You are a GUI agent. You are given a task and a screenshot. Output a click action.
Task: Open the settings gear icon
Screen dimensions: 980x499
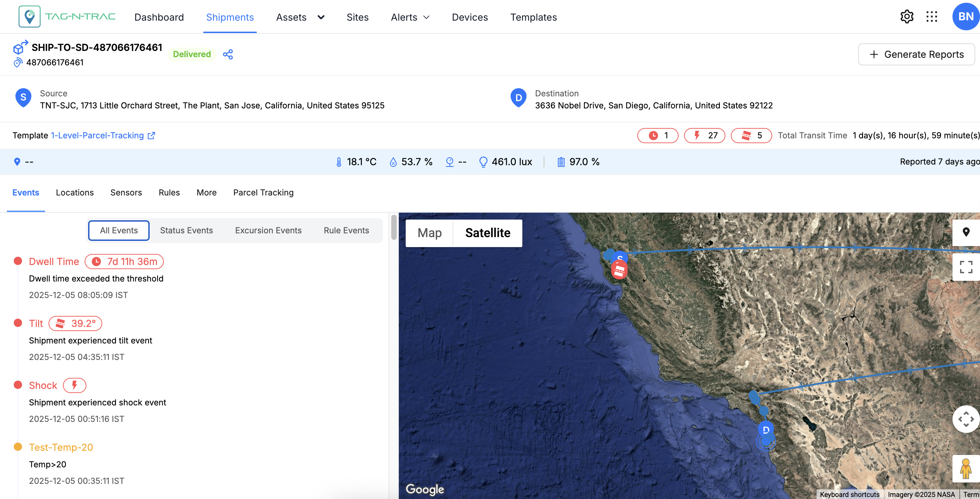click(907, 17)
